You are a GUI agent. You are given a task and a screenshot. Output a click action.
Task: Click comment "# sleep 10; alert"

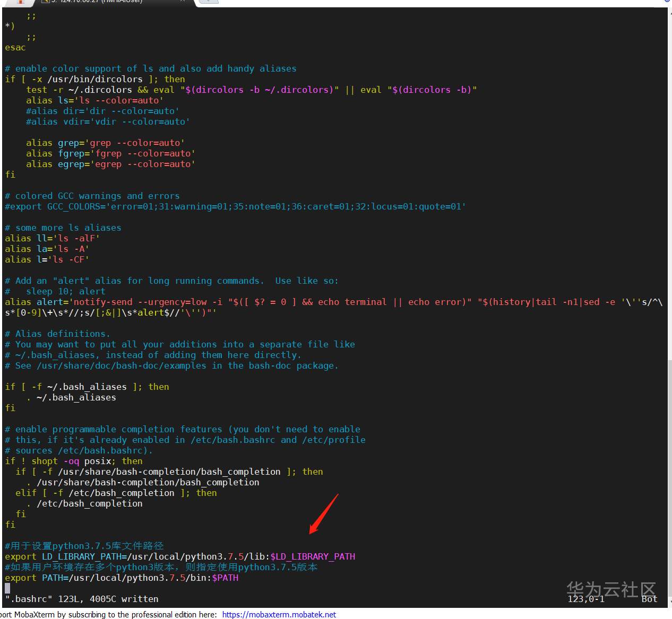pyautogui.click(x=55, y=291)
